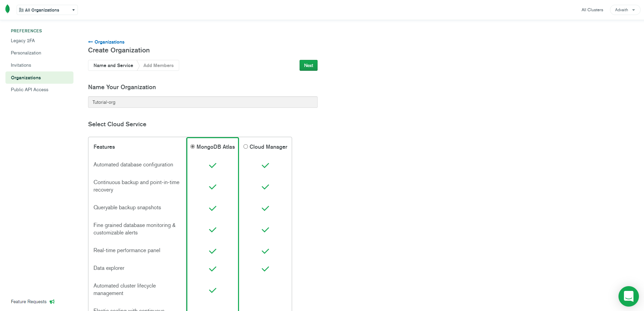Screen dimensions: 644x311
Task: Click Atlas checkmark for Automated database configuration
Action: [213, 165]
